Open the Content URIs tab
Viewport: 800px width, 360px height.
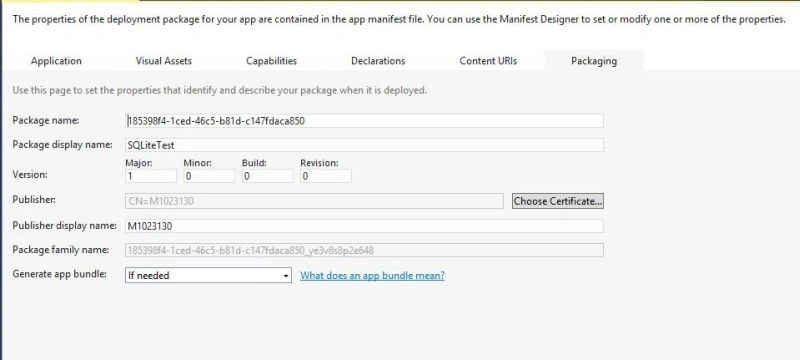coord(488,61)
